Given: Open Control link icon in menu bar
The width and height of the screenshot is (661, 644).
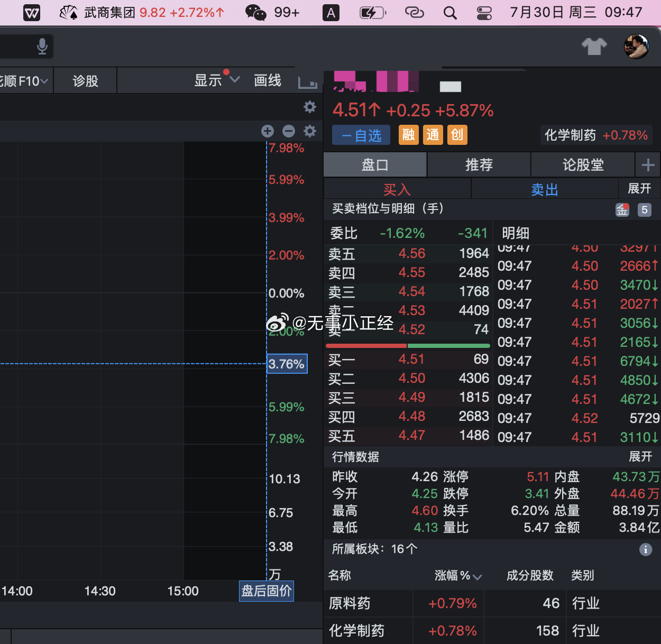Looking at the screenshot, I should (x=415, y=13).
